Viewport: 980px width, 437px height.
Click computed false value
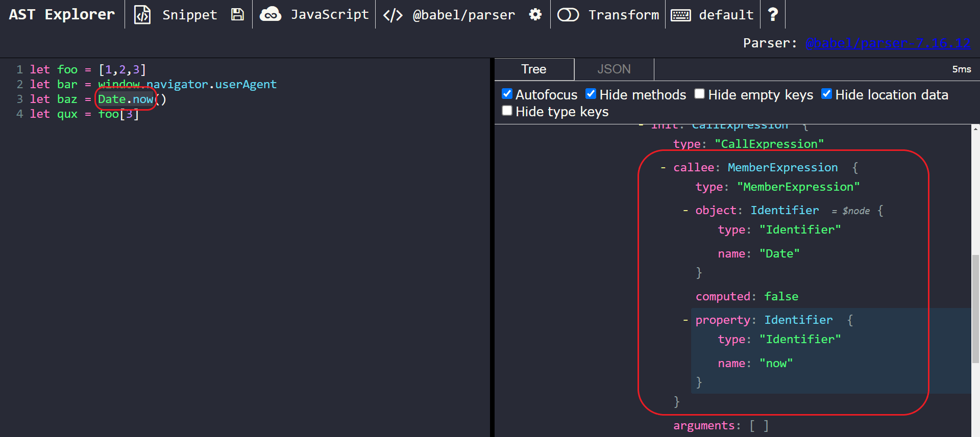click(x=781, y=297)
